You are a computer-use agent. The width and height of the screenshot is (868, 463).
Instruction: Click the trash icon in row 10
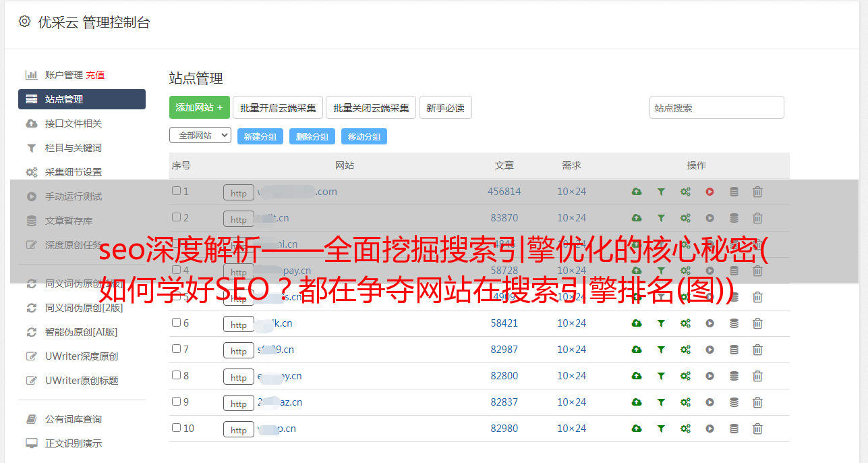point(757,429)
